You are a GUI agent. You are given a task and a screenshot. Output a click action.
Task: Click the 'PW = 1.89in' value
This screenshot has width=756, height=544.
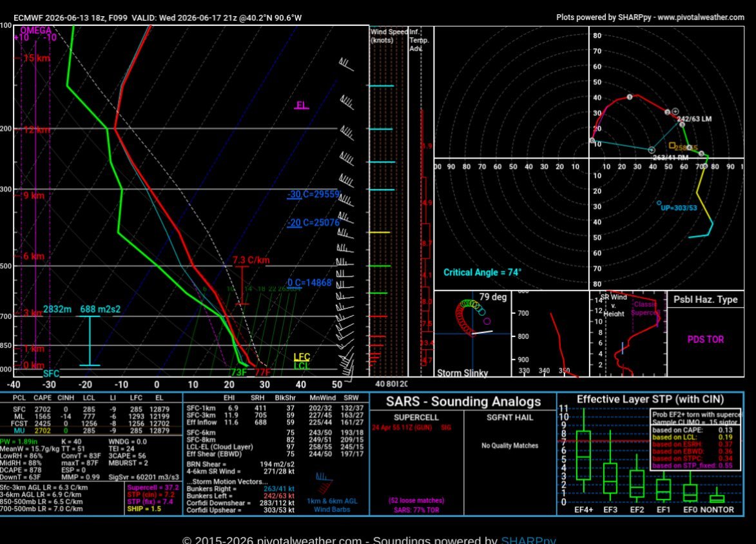[19, 442]
